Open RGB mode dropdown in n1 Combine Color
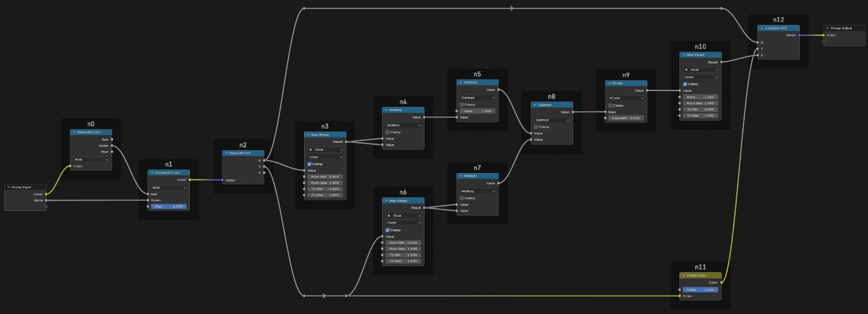The image size is (868, 314). (x=168, y=187)
